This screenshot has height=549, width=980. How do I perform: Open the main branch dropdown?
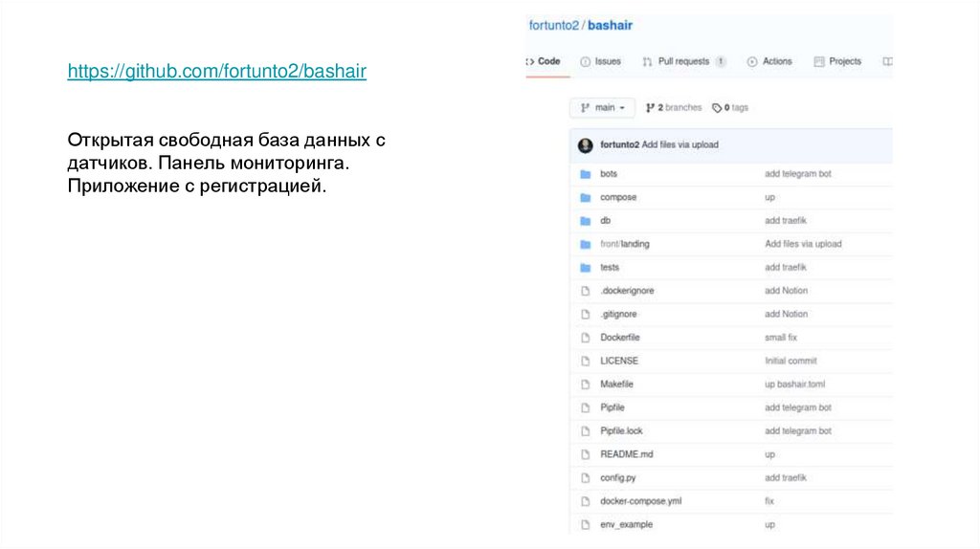click(x=602, y=108)
